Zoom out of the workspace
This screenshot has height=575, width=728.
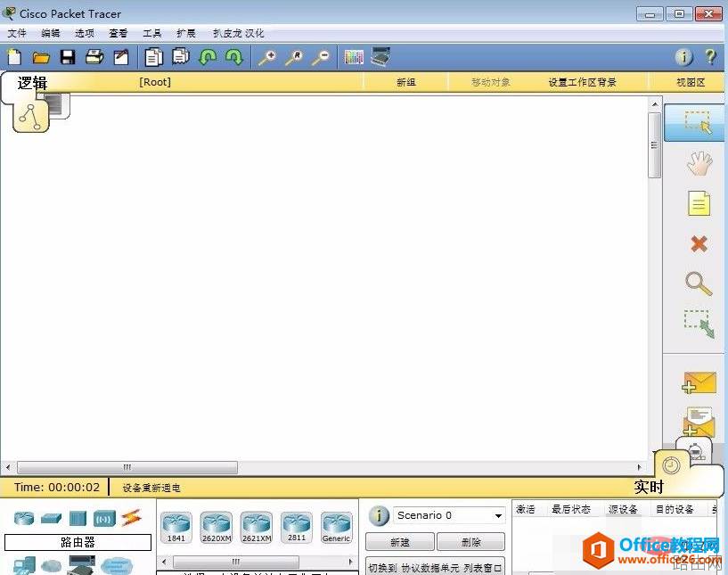point(321,58)
